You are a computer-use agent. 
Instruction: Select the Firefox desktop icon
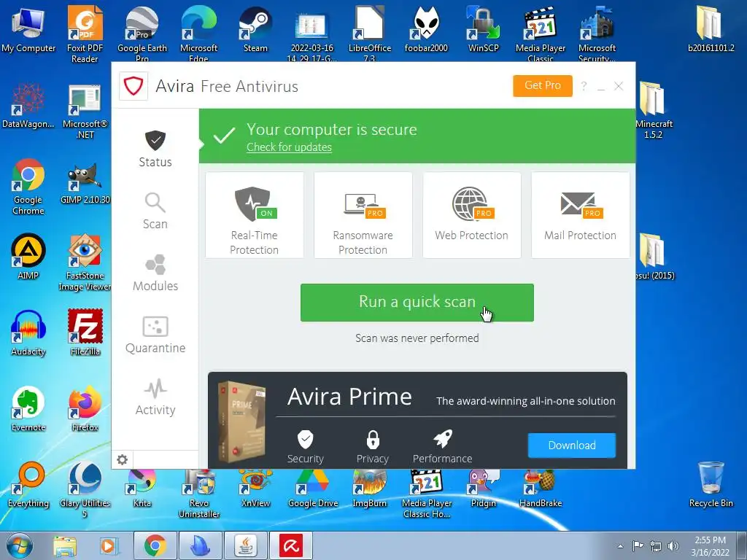(85, 408)
